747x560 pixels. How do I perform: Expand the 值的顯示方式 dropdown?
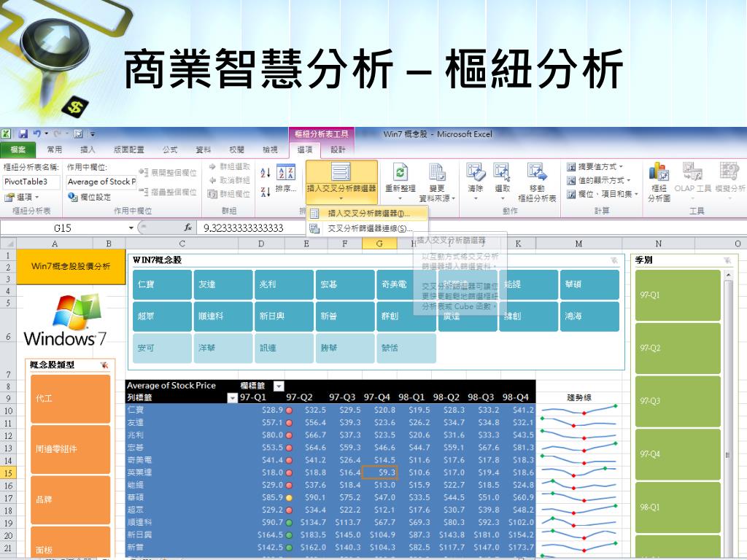coord(628,181)
